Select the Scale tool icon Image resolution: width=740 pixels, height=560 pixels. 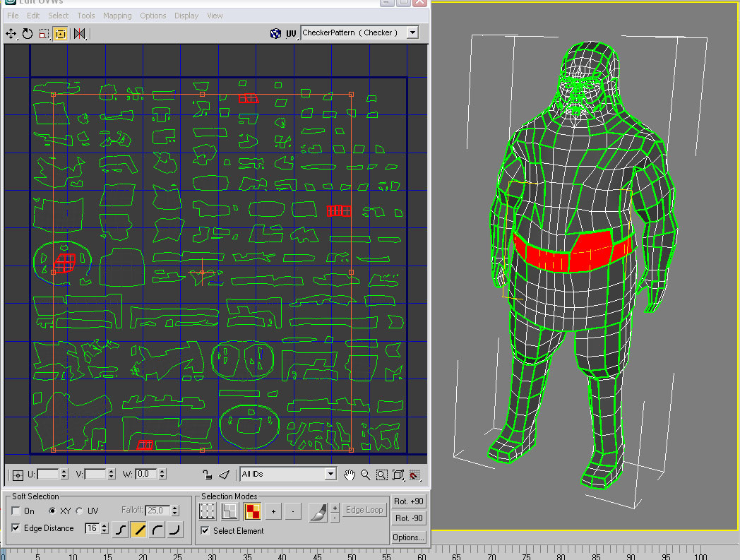click(x=44, y=33)
